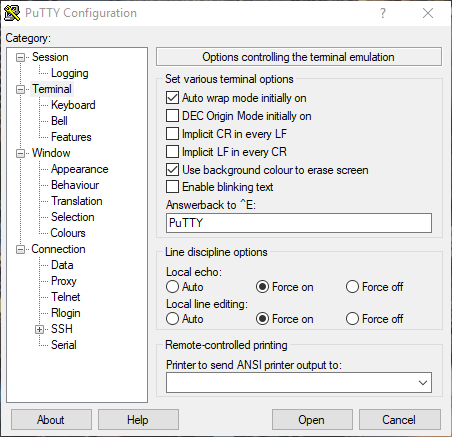452x437 pixels.
Task: Open the Features category
Action: click(x=71, y=137)
